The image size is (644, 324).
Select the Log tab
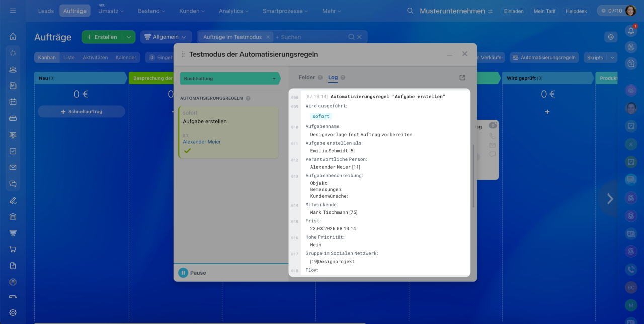click(x=333, y=78)
